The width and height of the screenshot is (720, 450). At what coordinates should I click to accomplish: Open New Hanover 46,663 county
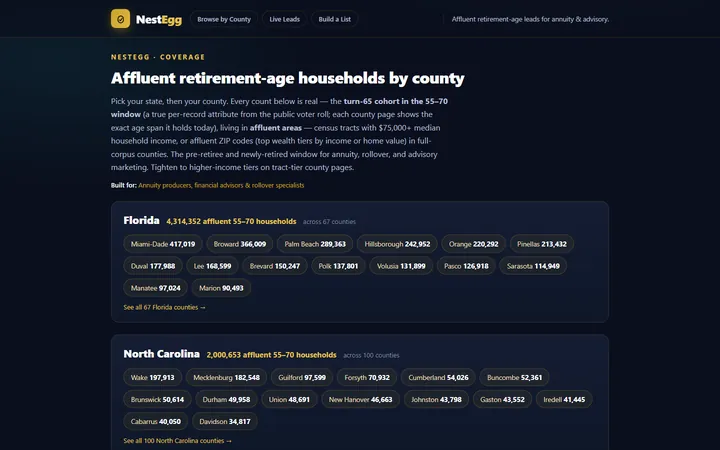pyautogui.click(x=360, y=399)
